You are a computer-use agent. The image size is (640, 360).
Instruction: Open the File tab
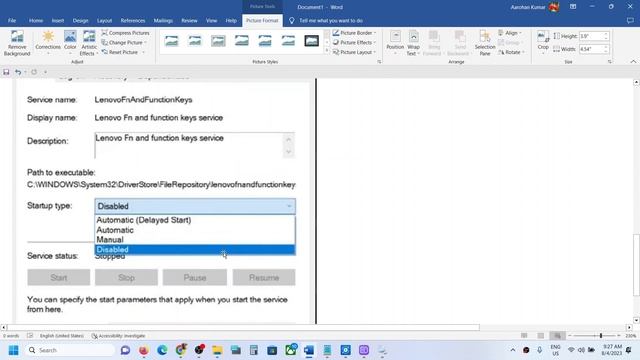[12, 20]
